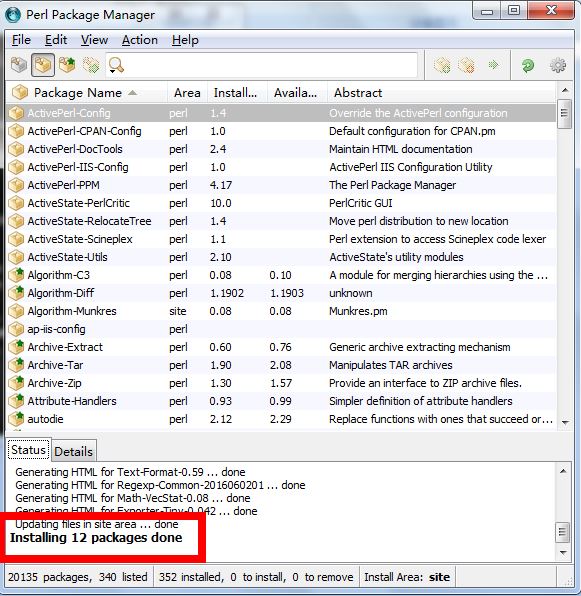Click Archive-Zip upgradable package icon
Image resolution: width=581 pixels, height=596 pixels.
pos(16,383)
